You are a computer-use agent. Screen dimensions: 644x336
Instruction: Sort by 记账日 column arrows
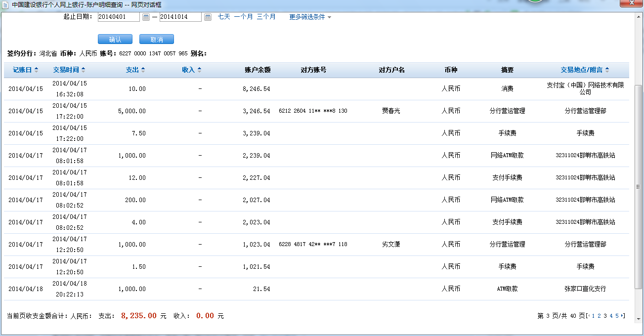tap(36, 70)
